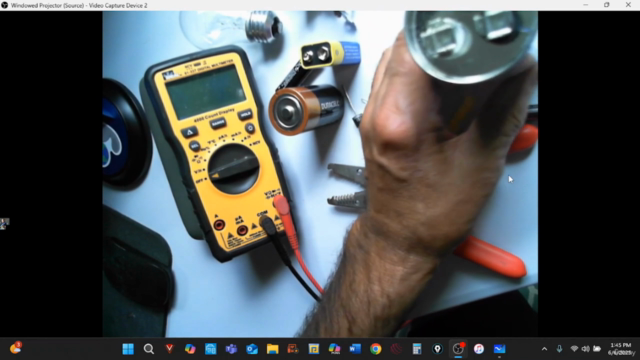Open the Microsoft 365 app in taskbar
The image size is (640, 360).
334,349
